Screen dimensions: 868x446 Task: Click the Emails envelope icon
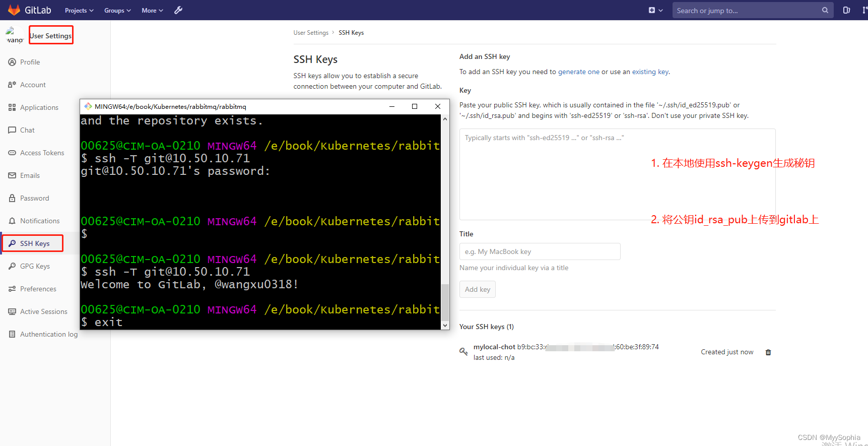pos(12,175)
